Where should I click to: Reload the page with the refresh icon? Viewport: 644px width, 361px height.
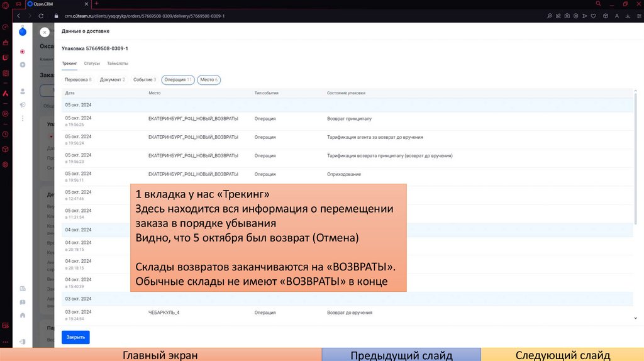click(41, 16)
